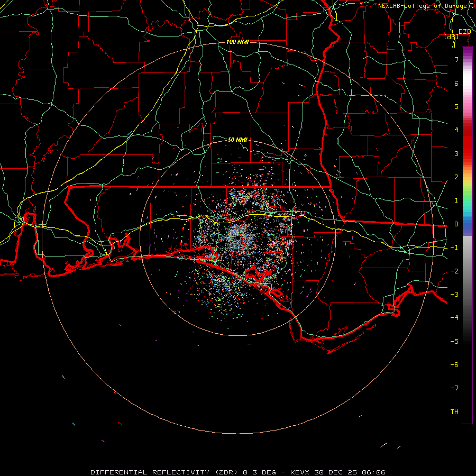The height and width of the screenshot is (476, 476).
Task: Click the TH threshold scale label
Action: coord(454,412)
